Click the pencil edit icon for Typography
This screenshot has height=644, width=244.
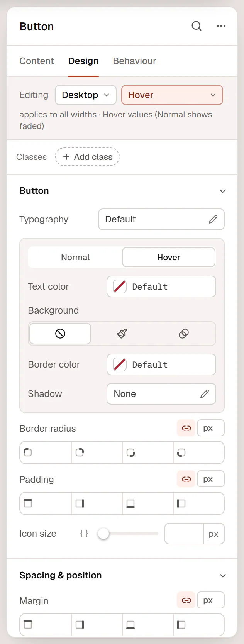213,219
